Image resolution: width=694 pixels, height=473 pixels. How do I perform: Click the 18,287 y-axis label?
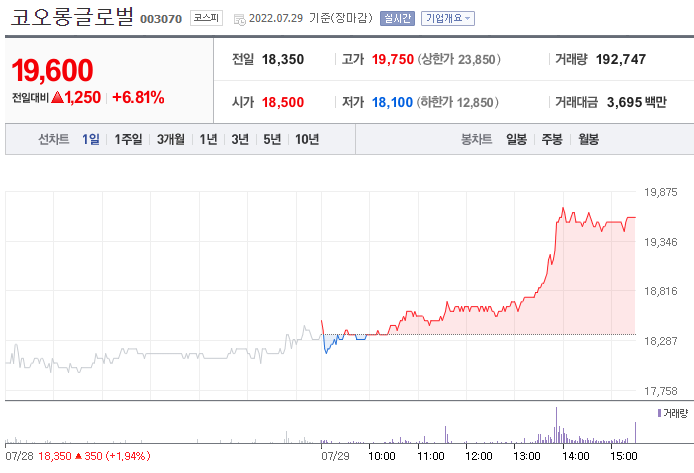point(660,341)
